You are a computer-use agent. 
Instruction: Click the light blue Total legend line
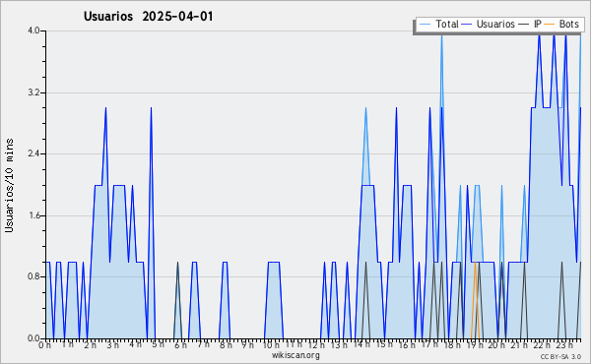point(425,25)
